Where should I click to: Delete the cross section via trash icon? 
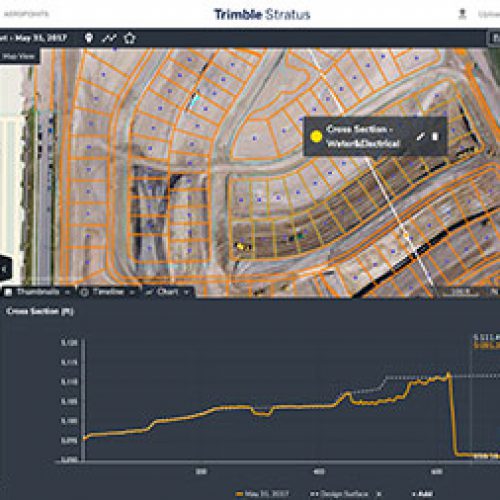pos(435,136)
